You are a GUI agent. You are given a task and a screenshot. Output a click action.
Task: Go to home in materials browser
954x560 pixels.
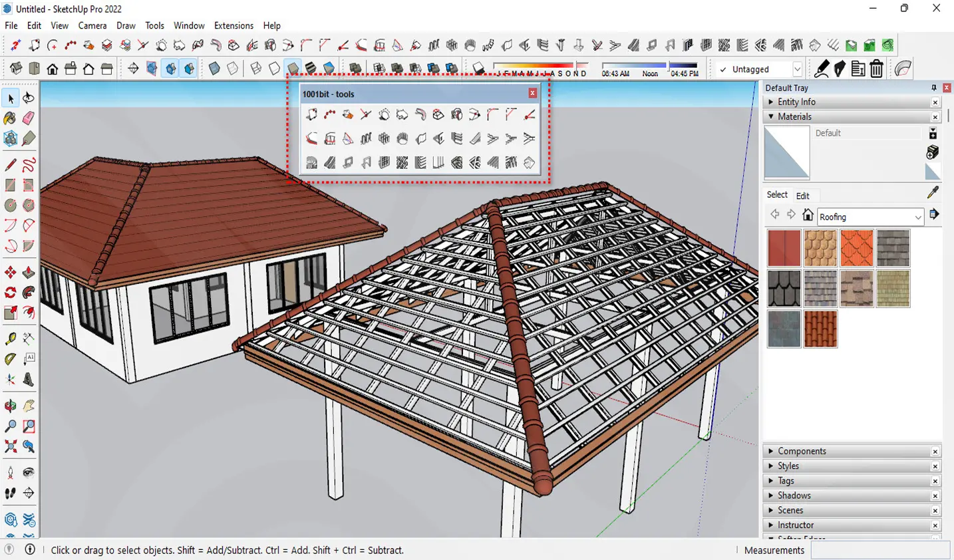(808, 215)
